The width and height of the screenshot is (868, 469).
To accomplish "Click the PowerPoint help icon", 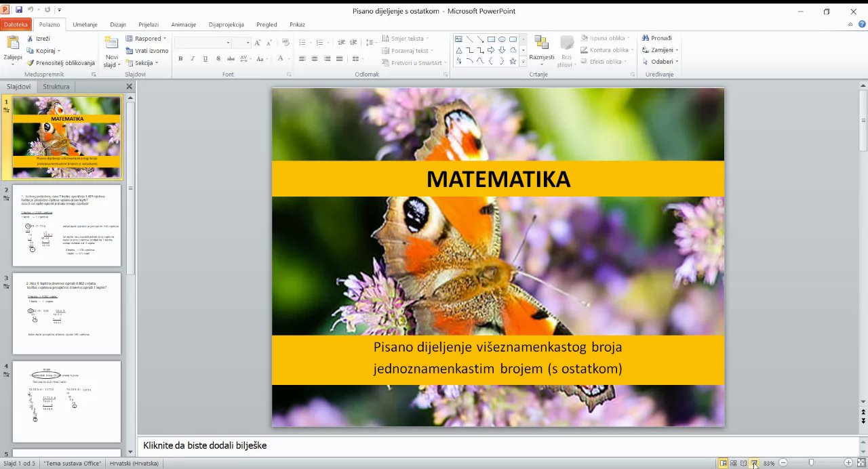I will [x=862, y=24].
